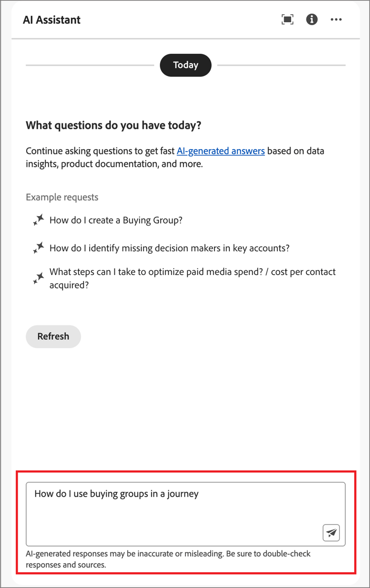
Task: Click the Today date pill
Action: [185, 65]
